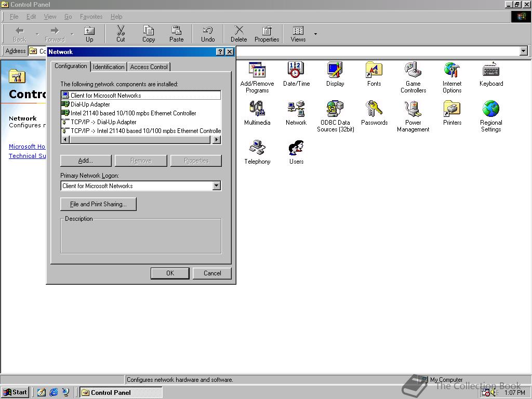Viewport: 532px width, 399px height.
Task: Open the Display settings icon
Action: [x=335, y=74]
